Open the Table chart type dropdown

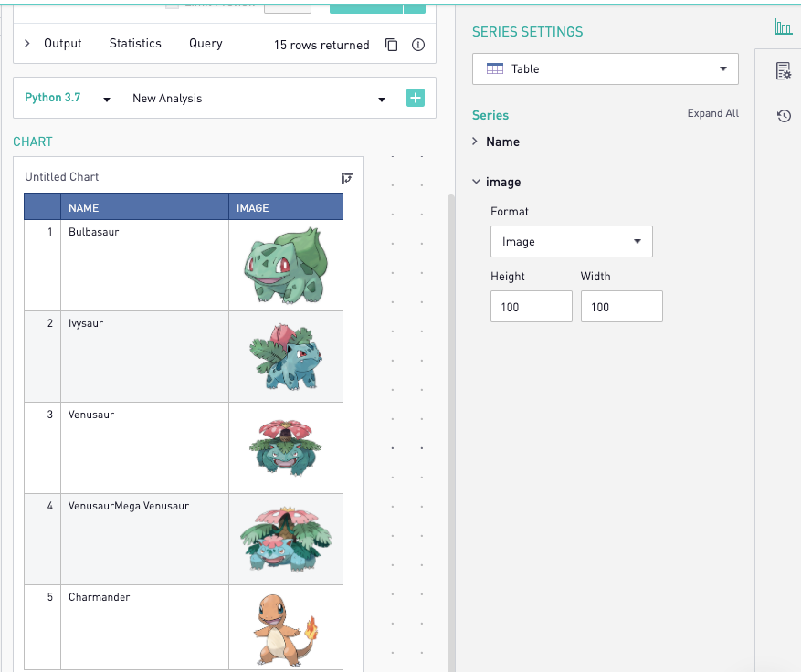(x=606, y=69)
